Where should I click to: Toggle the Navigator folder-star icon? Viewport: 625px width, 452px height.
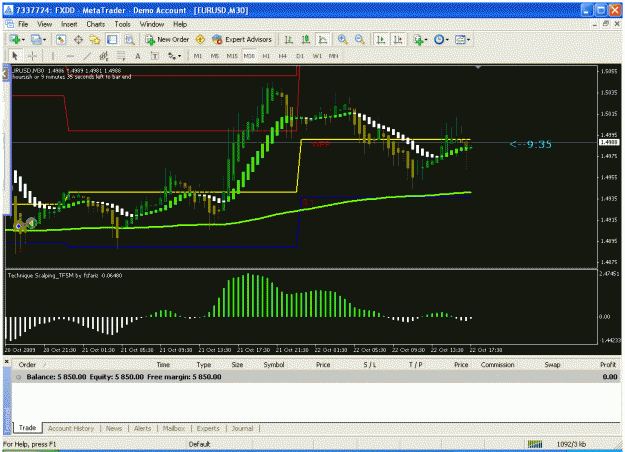pos(95,39)
